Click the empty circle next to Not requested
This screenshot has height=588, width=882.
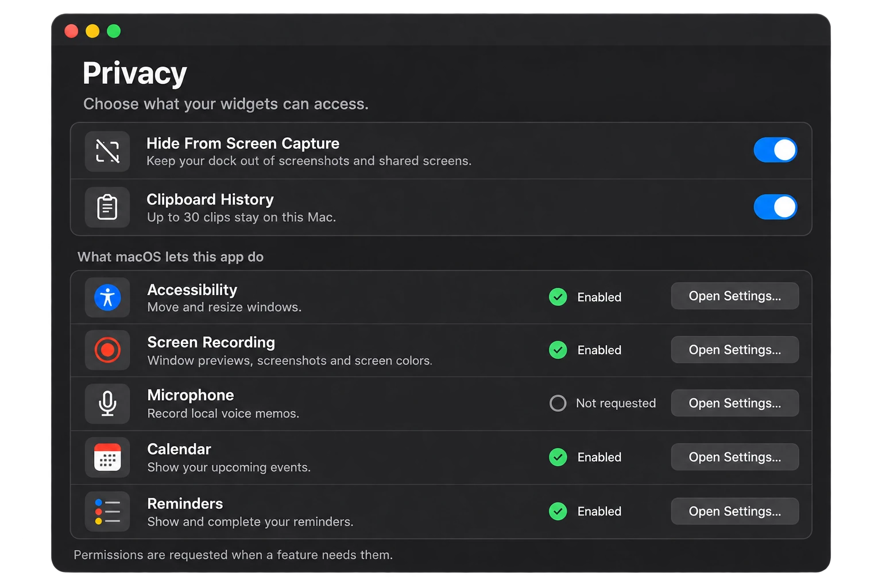pos(558,403)
